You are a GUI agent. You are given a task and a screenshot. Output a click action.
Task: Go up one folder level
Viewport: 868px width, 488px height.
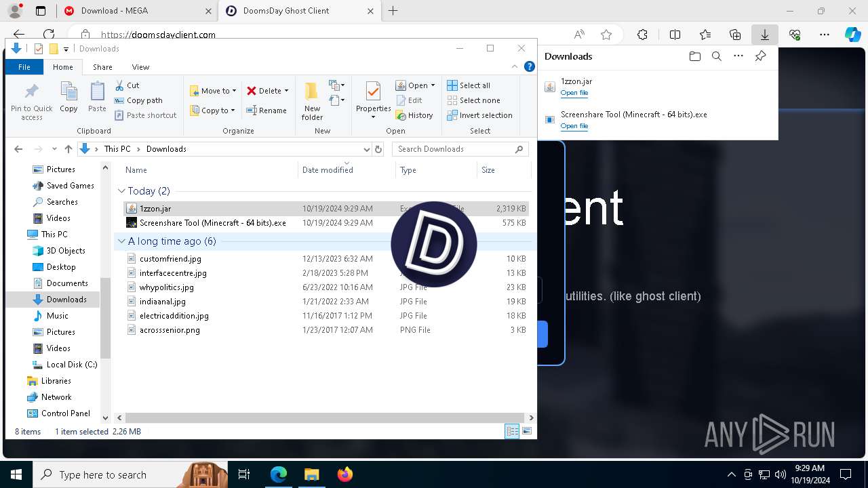68,149
